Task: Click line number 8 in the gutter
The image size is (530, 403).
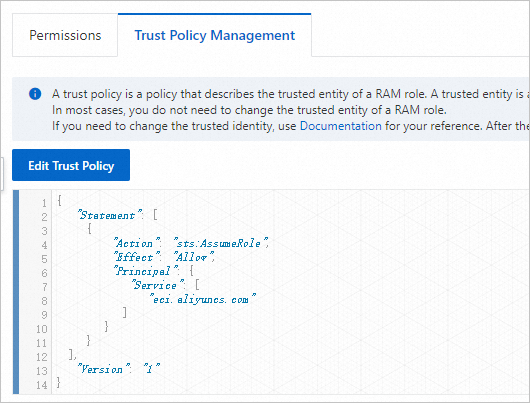Action: pos(44,301)
